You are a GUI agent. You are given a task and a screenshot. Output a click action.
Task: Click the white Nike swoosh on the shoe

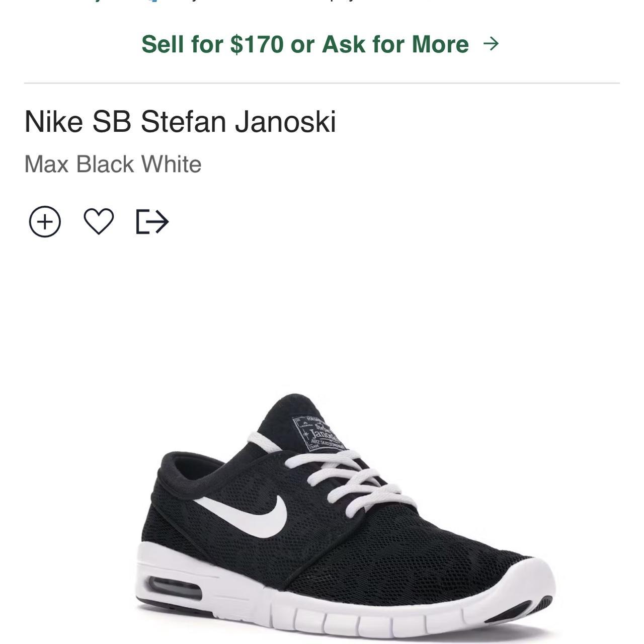(x=252, y=514)
